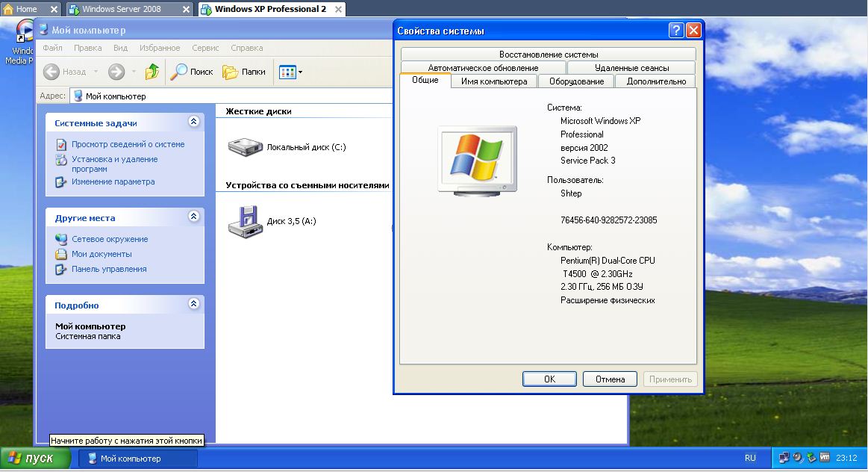Click the safely remove hardware tray icon
Viewport: 868px width, 472px height.
click(811, 458)
